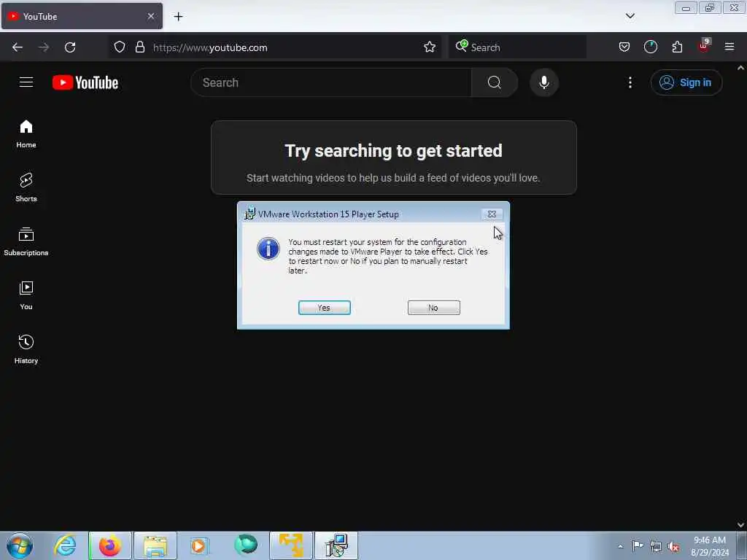The height and width of the screenshot is (560, 747).
Task: Open Action Center flag icon
Action: pyautogui.click(x=638, y=546)
